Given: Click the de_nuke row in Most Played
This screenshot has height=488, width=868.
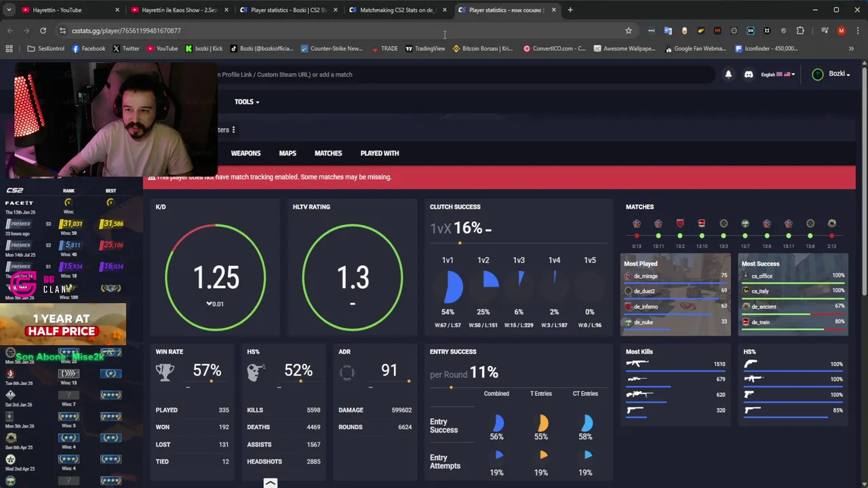Looking at the screenshot, I should point(675,323).
